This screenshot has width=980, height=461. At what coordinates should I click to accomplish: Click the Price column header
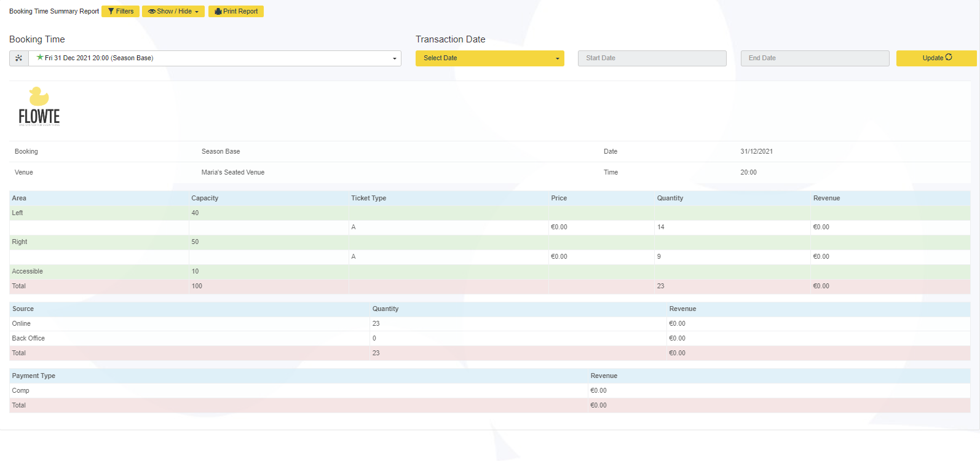(x=559, y=198)
